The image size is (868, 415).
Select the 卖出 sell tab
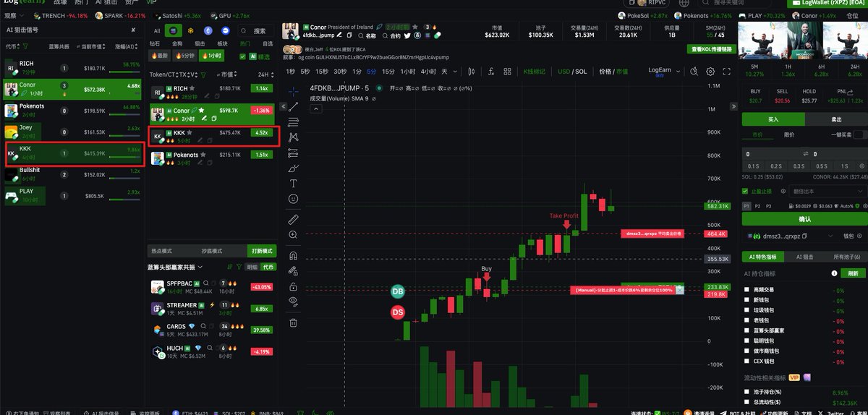[x=835, y=119]
